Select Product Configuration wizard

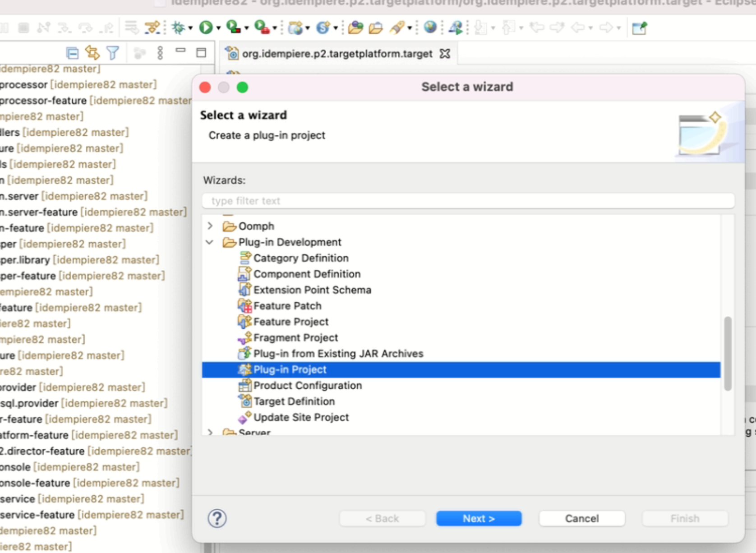[300, 385]
